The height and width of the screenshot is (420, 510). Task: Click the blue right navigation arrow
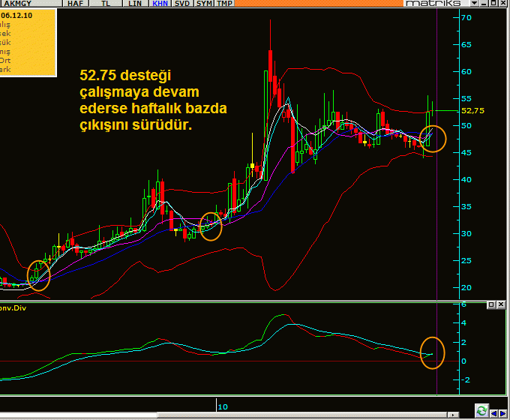[x=502, y=412]
